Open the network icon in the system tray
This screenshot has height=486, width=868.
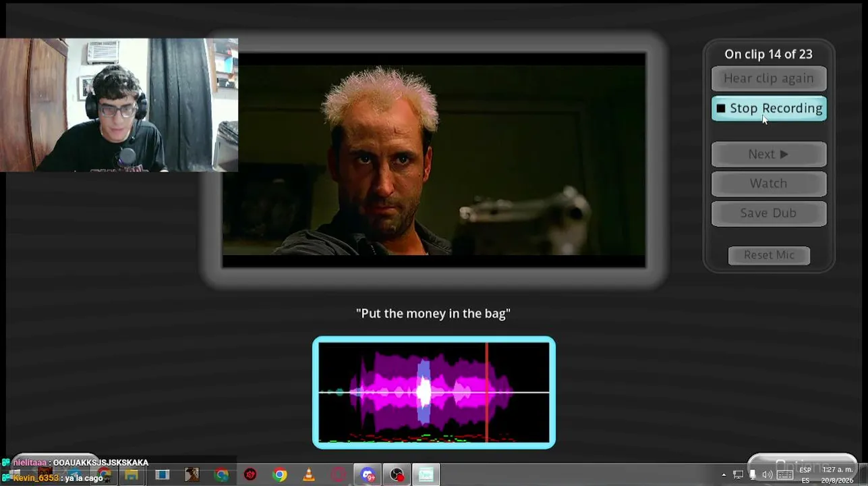pos(739,475)
